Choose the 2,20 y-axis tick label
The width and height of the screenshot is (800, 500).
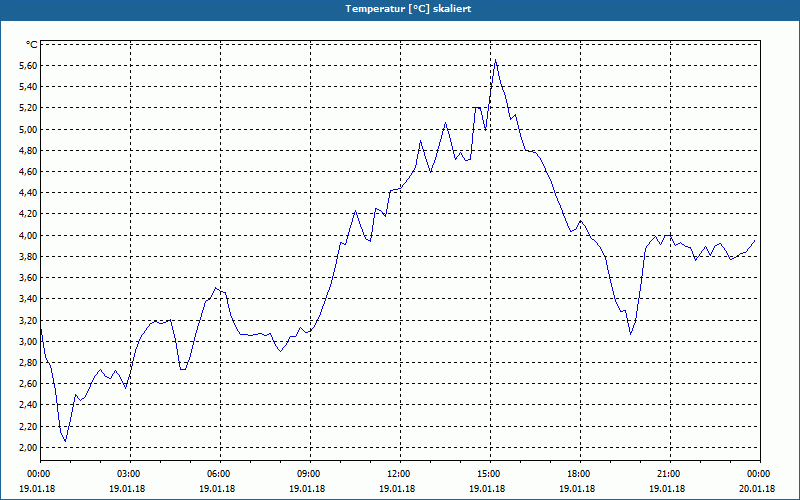tap(29, 427)
